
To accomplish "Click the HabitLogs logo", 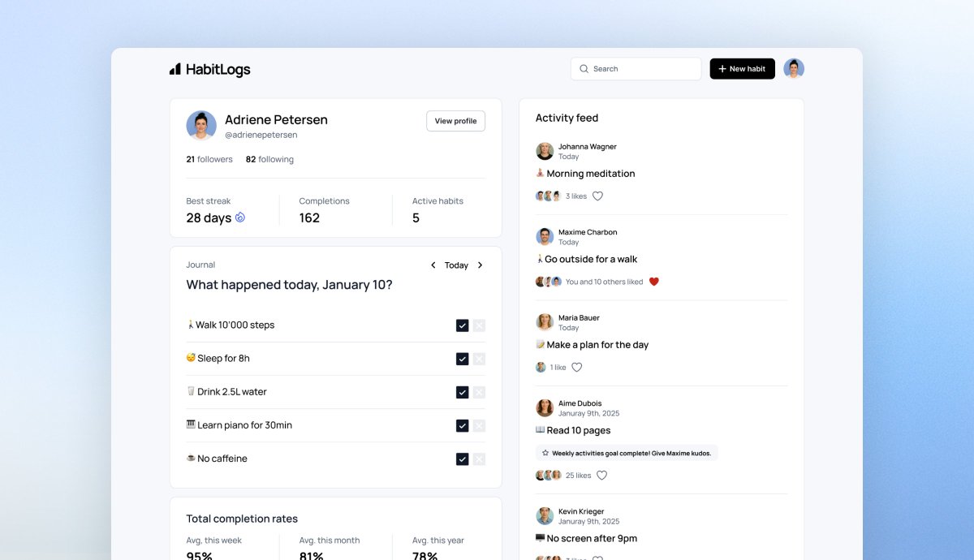I will pyautogui.click(x=209, y=69).
